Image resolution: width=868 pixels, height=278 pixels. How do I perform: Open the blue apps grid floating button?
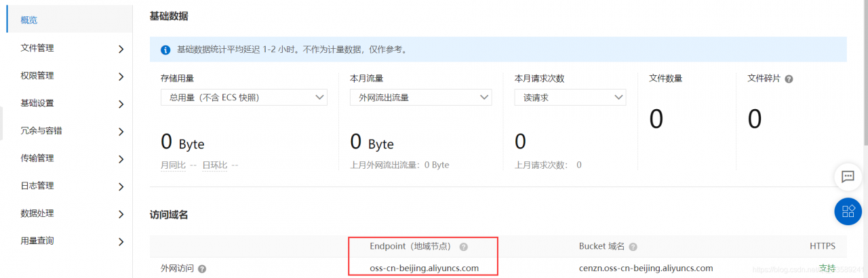point(848,211)
